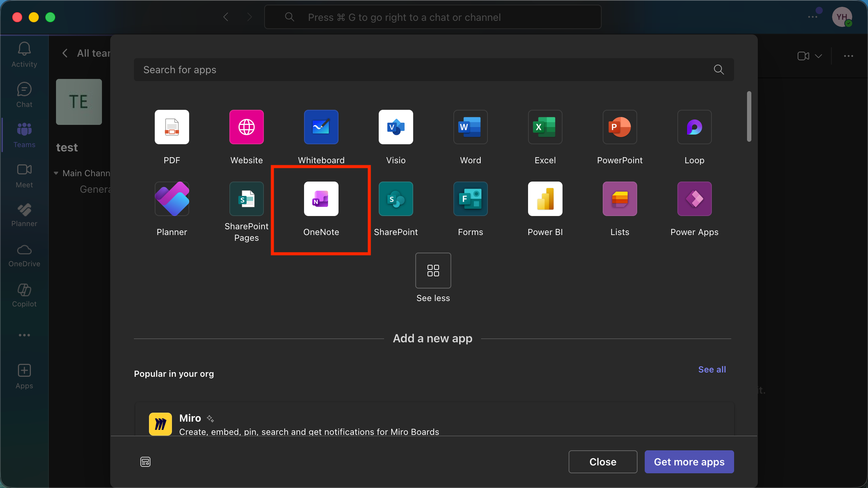Image resolution: width=868 pixels, height=488 pixels.
Task: Open OneDrive in the sidebar
Action: 24,255
